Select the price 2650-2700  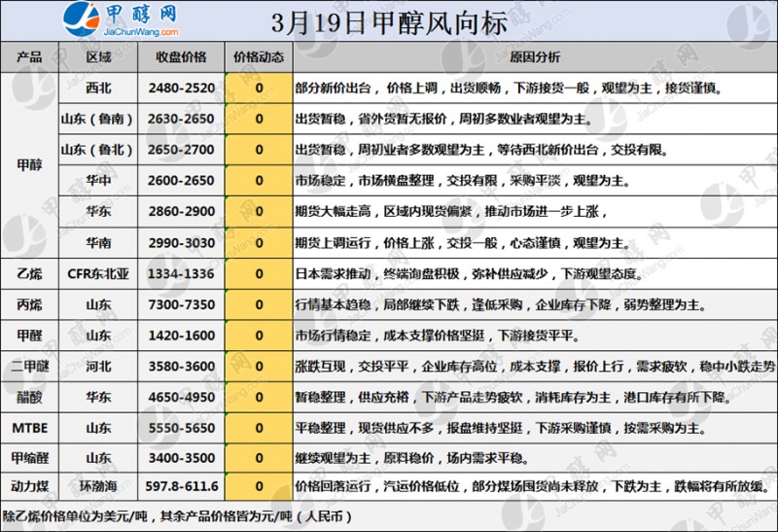coord(181,150)
